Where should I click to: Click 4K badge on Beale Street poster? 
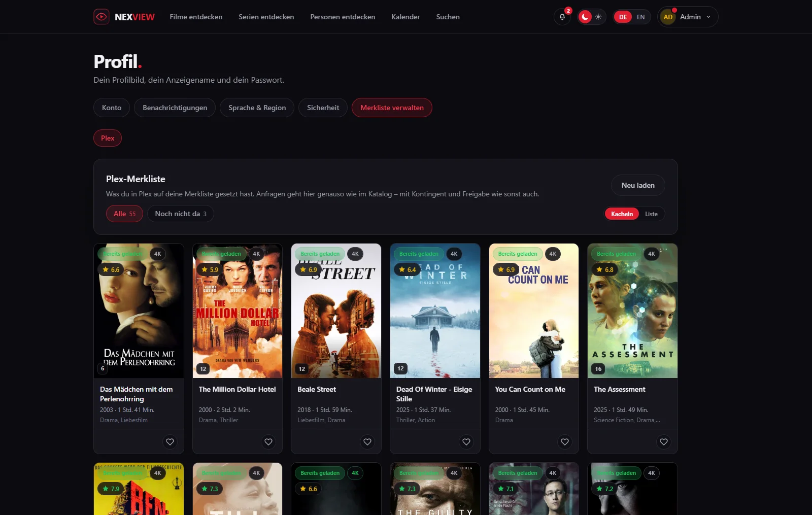(x=355, y=254)
